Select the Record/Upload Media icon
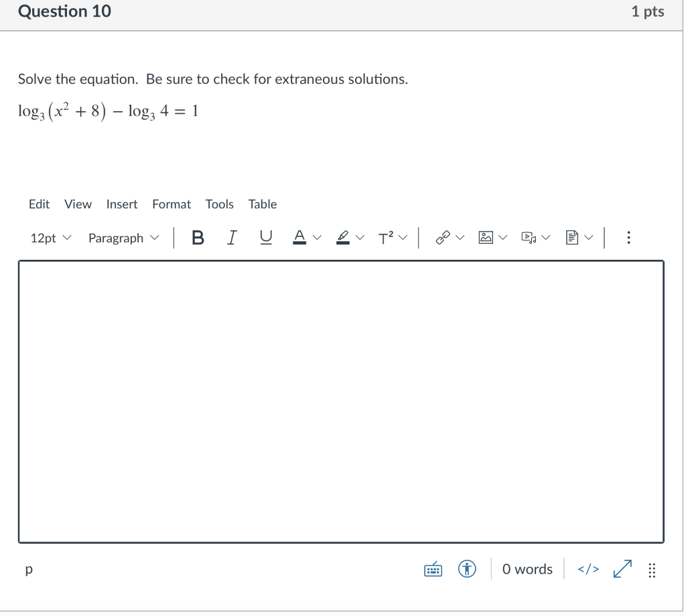Screen dimensions: 686x616 (x=529, y=237)
